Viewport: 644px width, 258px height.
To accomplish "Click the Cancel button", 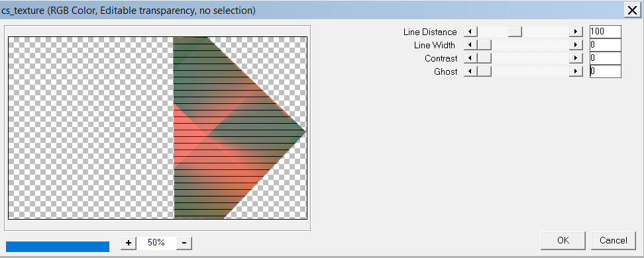I will [x=614, y=240].
